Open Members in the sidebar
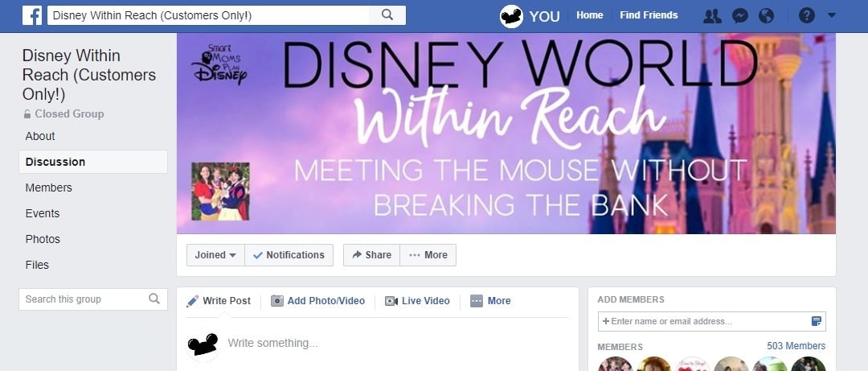The width and height of the screenshot is (868, 371). (x=49, y=188)
